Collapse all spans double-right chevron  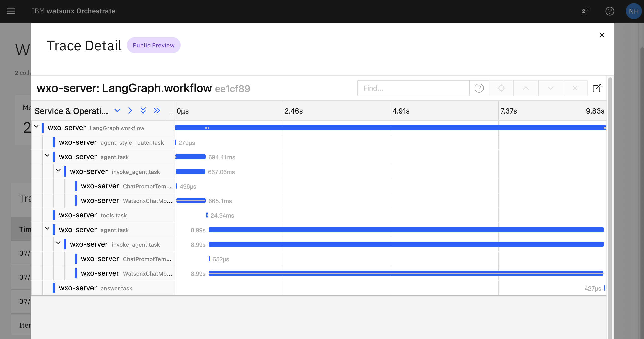157,110
